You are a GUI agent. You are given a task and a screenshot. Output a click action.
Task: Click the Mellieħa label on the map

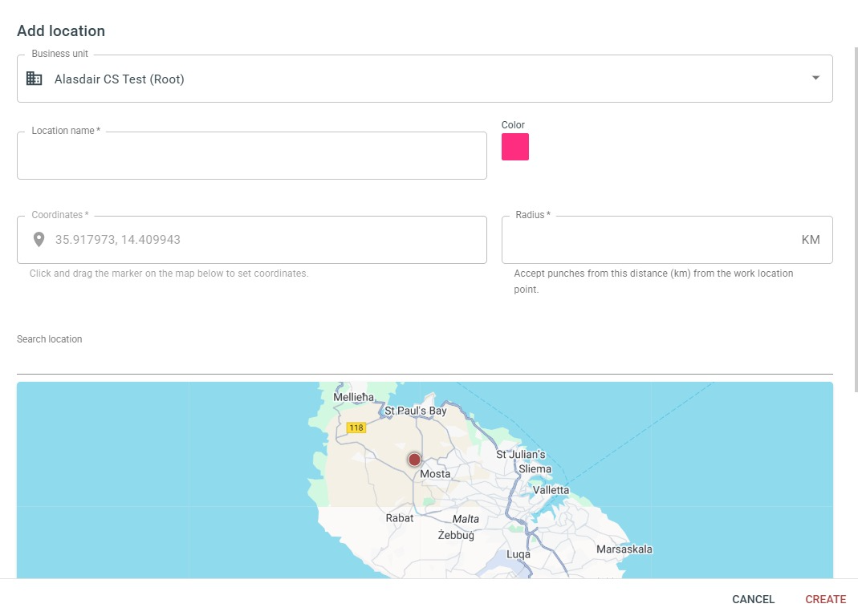click(353, 397)
